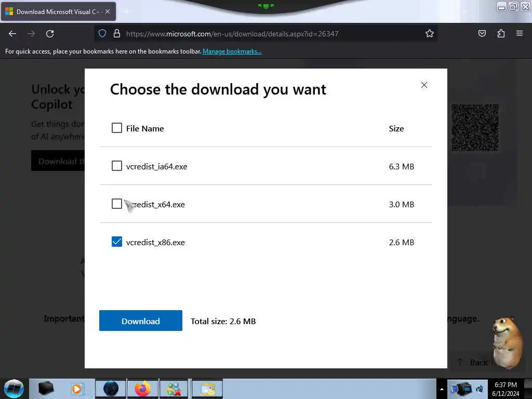
Task: Click the Back to top link
Action: coord(473,362)
